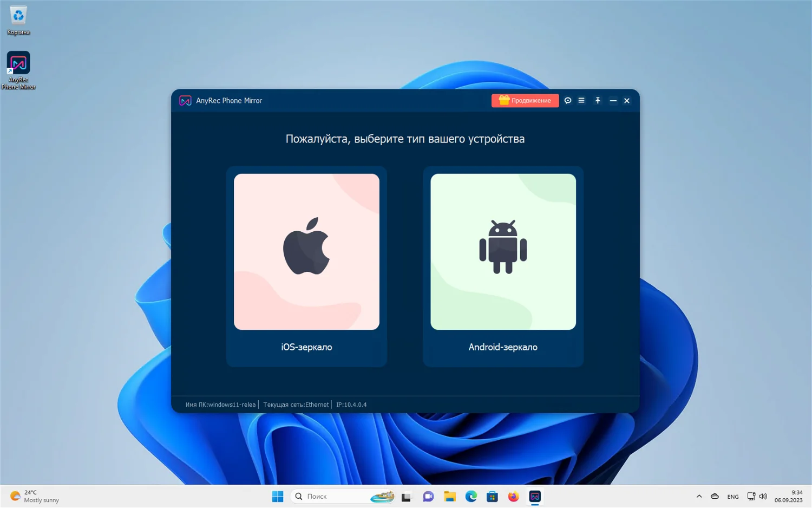Open the AnyRec feedback chat bubble icon
Image resolution: width=812 pixels, height=508 pixels.
click(568, 101)
